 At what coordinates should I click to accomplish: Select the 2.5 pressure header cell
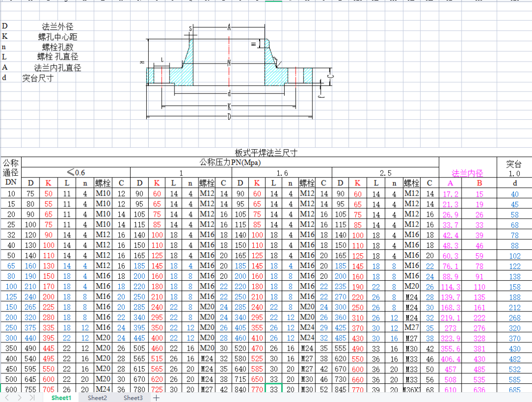tap(385, 173)
